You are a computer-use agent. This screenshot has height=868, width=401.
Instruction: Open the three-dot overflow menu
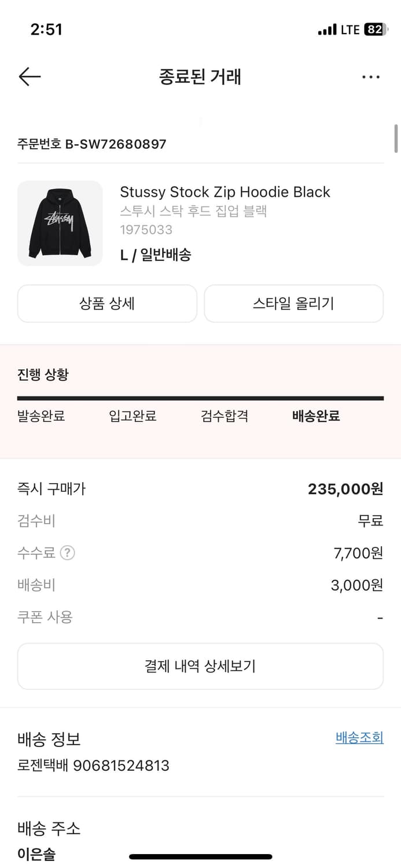pyautogui.click(x=371, y=76)
